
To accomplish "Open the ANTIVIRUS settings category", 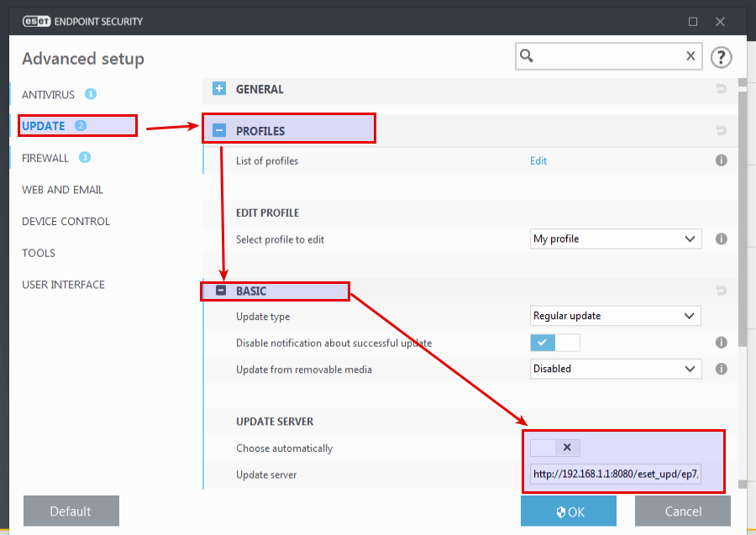I will [48, 94].
